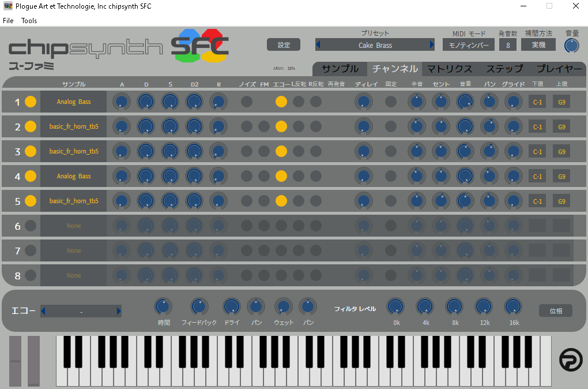This screenshot has width=588, height=389.
Task: Open the 補間方法 selector showing 実機
Action: (x=538, y=45)
